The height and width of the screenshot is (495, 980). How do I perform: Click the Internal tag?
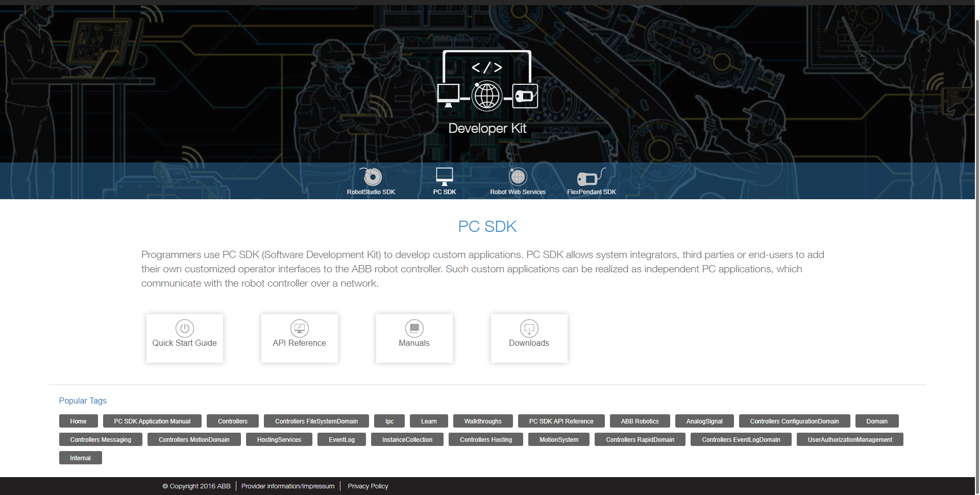point(80,458)
